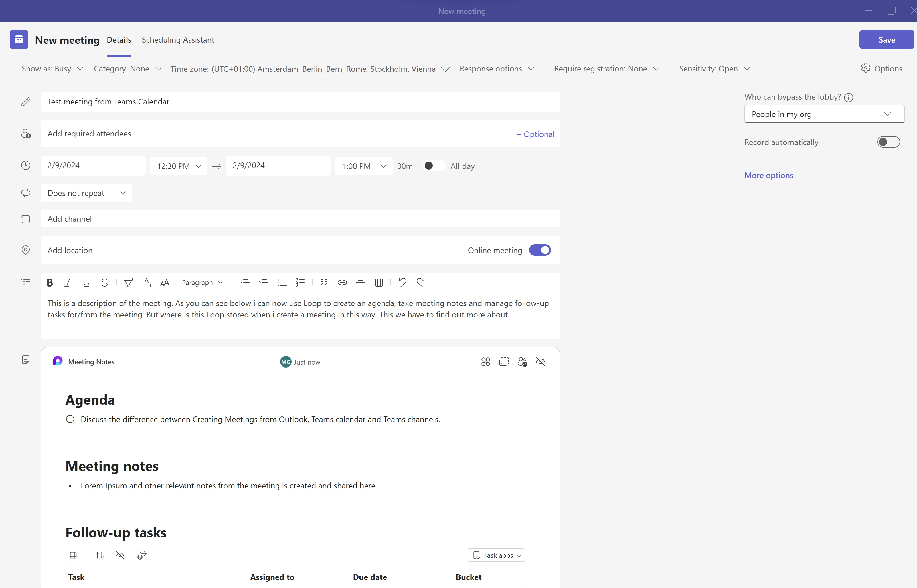Click the start date field showing 2/9/2024

click(93, 165)
